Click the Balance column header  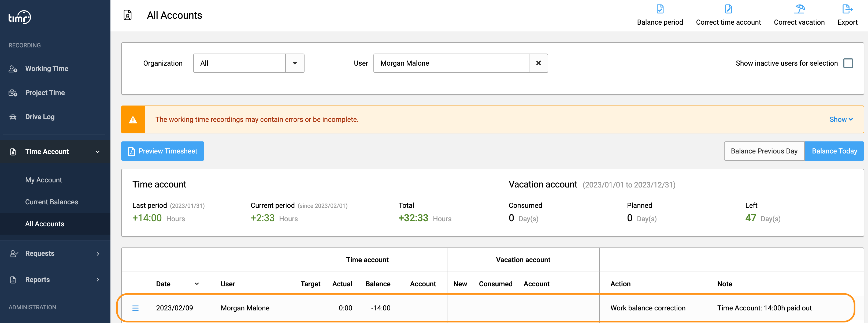[x=378, y=284]
